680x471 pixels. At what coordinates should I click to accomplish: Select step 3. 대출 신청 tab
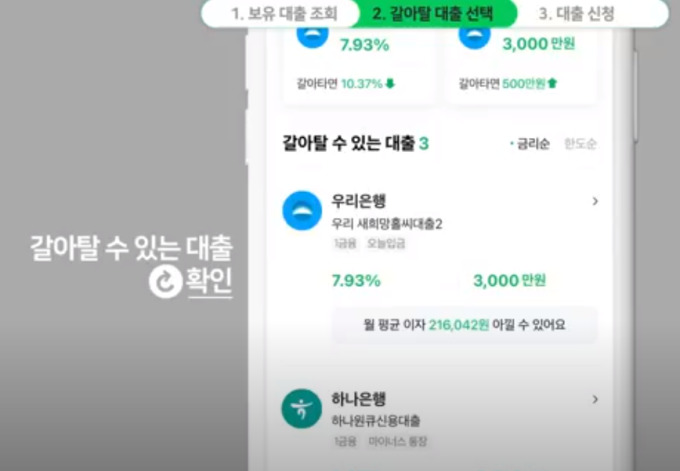point(576,14)
